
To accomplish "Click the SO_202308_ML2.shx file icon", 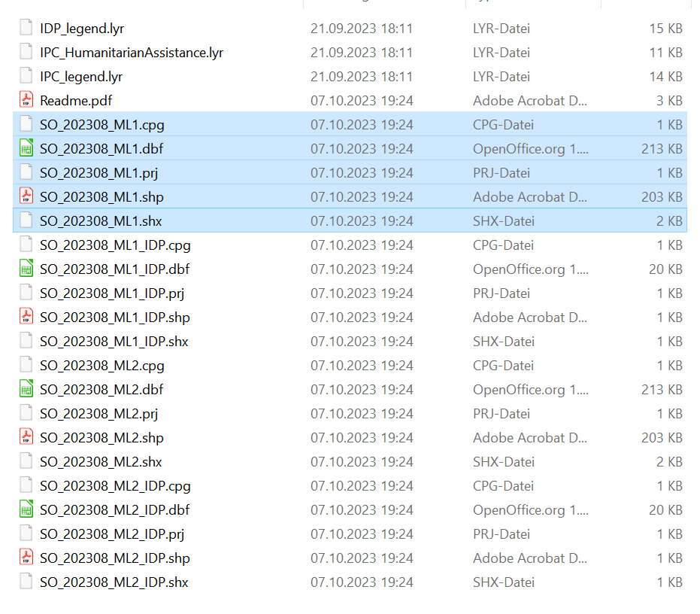I will pyautogui.click(x=26, y=461).
